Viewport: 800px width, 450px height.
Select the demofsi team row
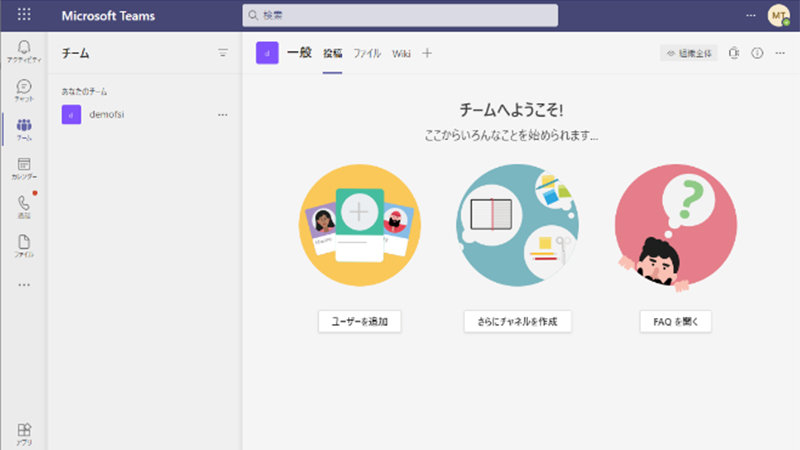(145, 115)
